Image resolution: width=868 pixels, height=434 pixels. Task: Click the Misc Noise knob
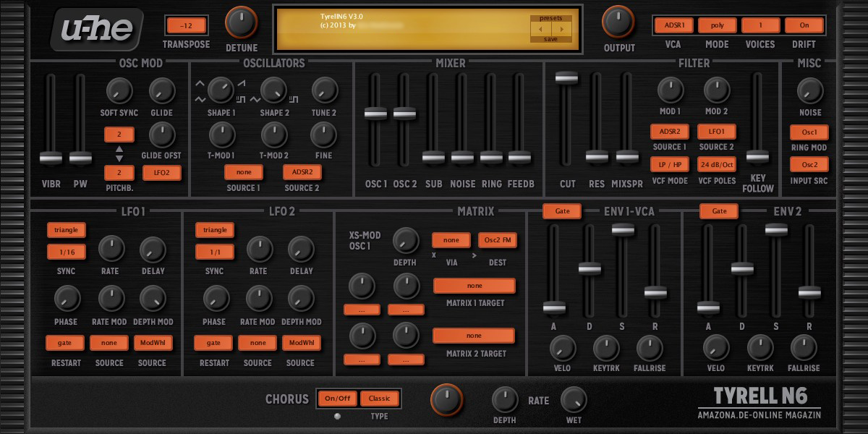coord(810,90)
